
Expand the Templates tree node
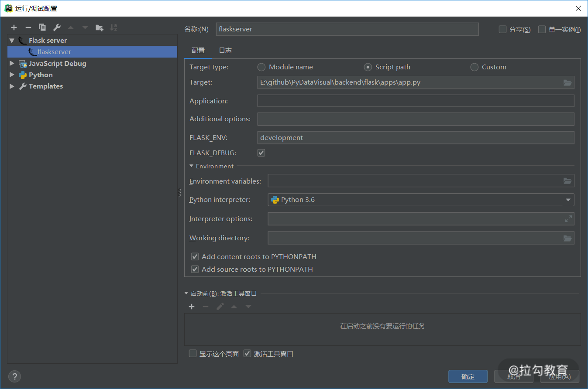point(12,86)
